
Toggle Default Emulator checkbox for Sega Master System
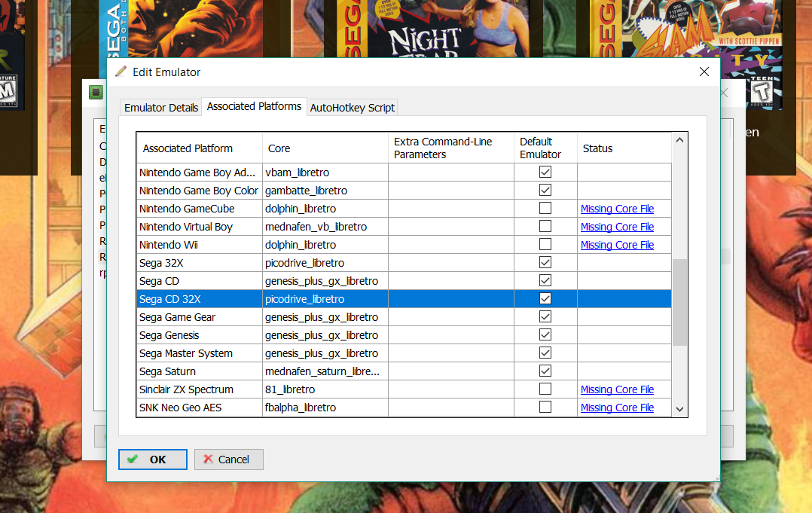click(545, 353)
